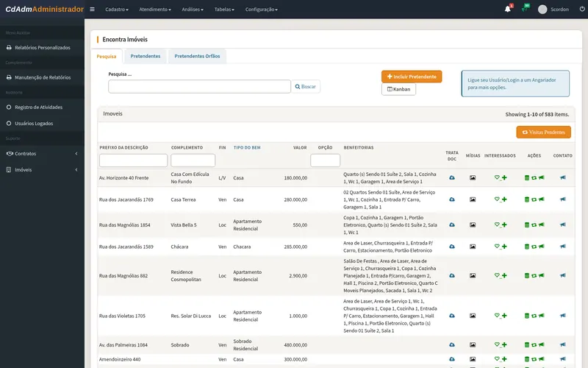Click green megaphone for Rua dos Jacarandás 1769

(542, 199)
